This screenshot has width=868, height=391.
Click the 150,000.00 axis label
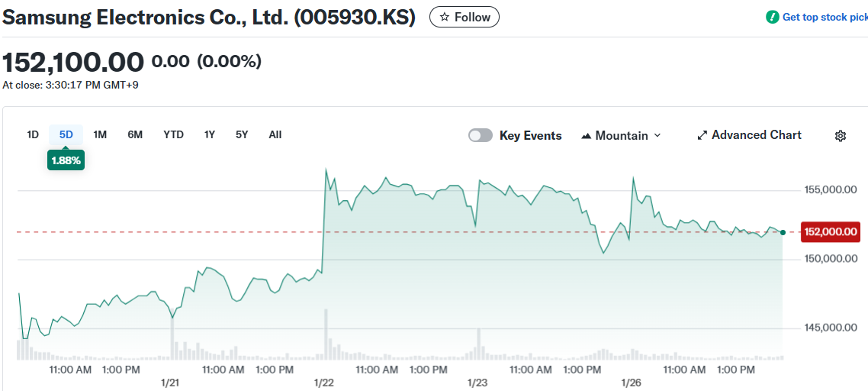point(831,259)
